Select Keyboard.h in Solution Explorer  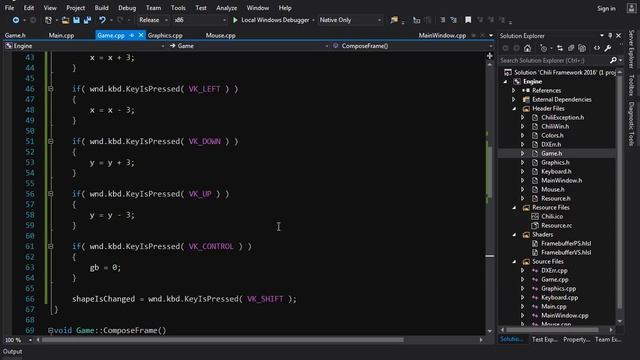click(556, 171)
